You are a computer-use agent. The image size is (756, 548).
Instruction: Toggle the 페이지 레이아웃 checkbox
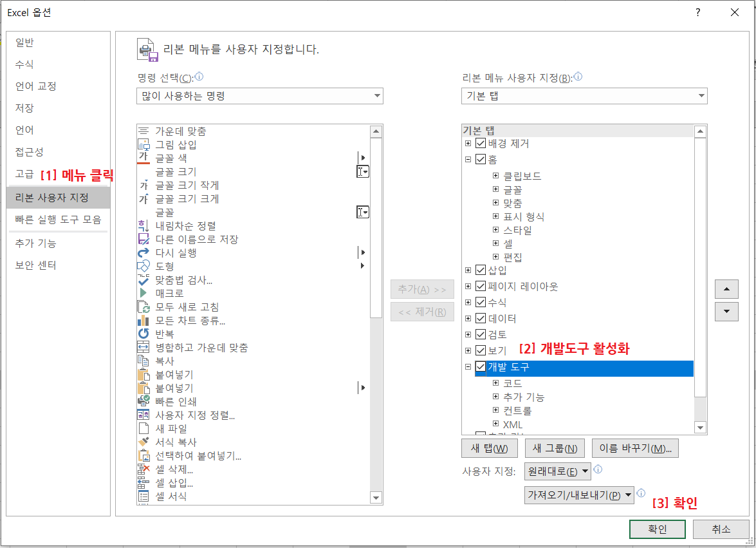(480, 286)
